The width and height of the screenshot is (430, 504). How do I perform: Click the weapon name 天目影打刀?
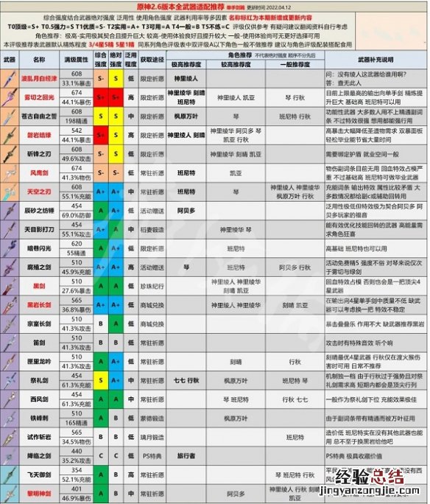click(39, 229)
